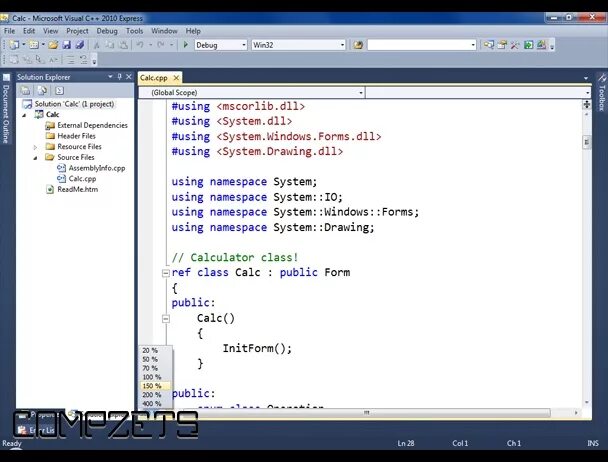Collapse the Calc project node
The height and width of the screenshot is (462, 608).
tap(24, 115)
